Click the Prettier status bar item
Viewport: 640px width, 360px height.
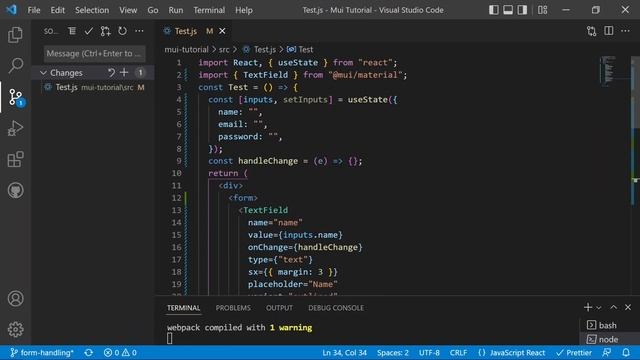(x=574, y=353)
